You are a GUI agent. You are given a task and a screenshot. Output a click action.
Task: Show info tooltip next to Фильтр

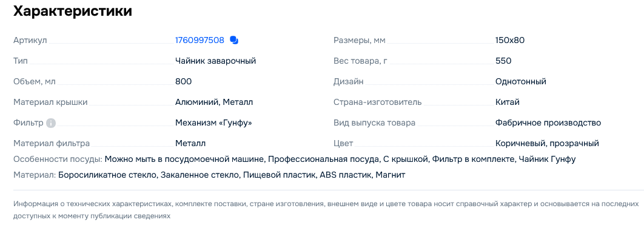51,123
